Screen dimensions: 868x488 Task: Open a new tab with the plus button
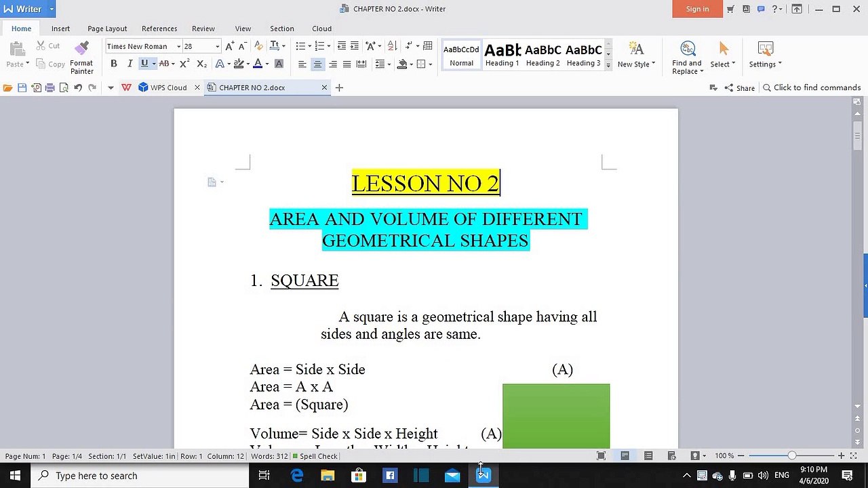[339, 87]
